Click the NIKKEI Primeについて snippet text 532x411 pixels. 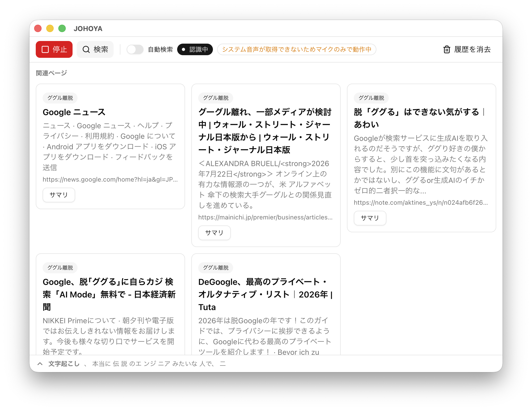click(109, 336)
